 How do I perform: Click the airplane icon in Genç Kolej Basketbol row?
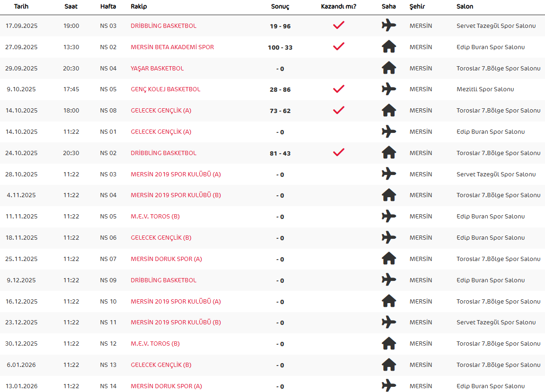pos(388,89)
